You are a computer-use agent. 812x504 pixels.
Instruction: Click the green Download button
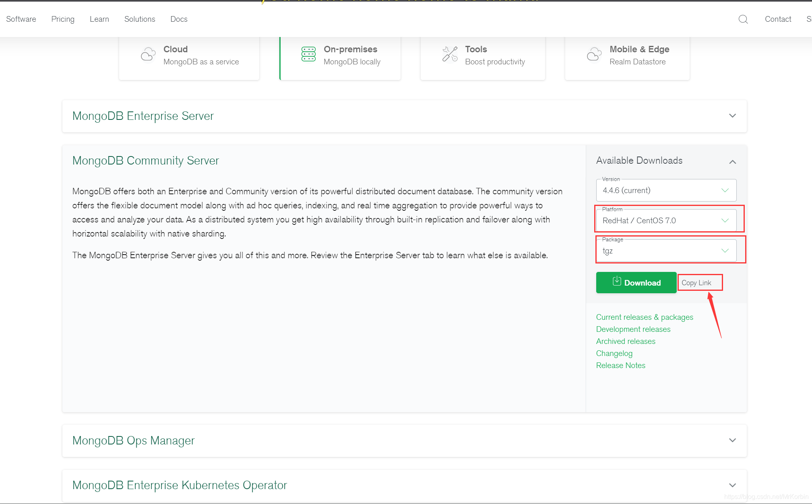[636, 282]
